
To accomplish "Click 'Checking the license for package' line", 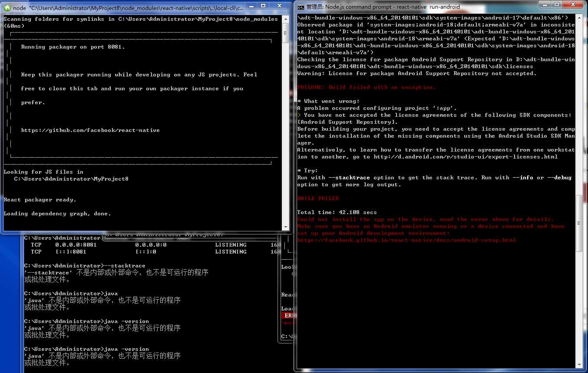I will tap(436, 59).
